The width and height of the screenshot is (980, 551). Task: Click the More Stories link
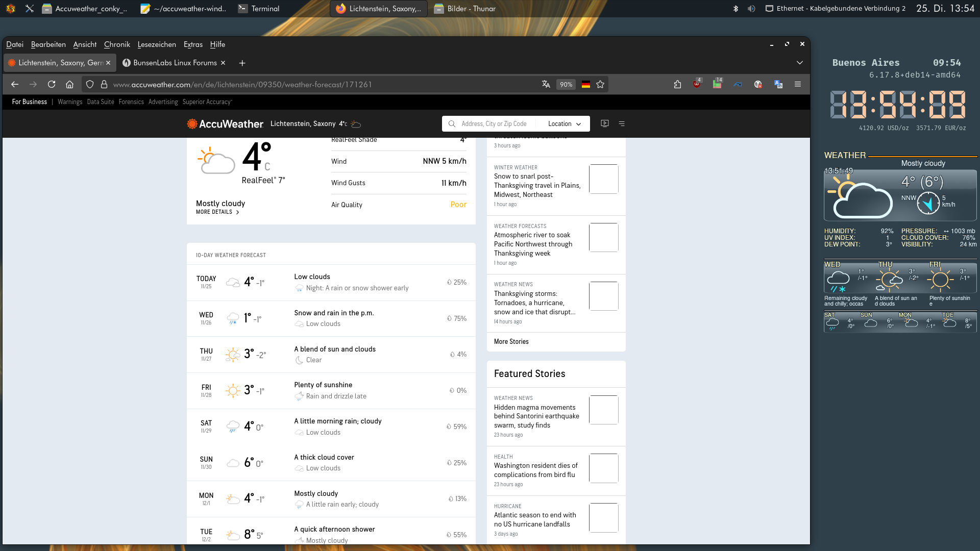click(x=511, y=342)
